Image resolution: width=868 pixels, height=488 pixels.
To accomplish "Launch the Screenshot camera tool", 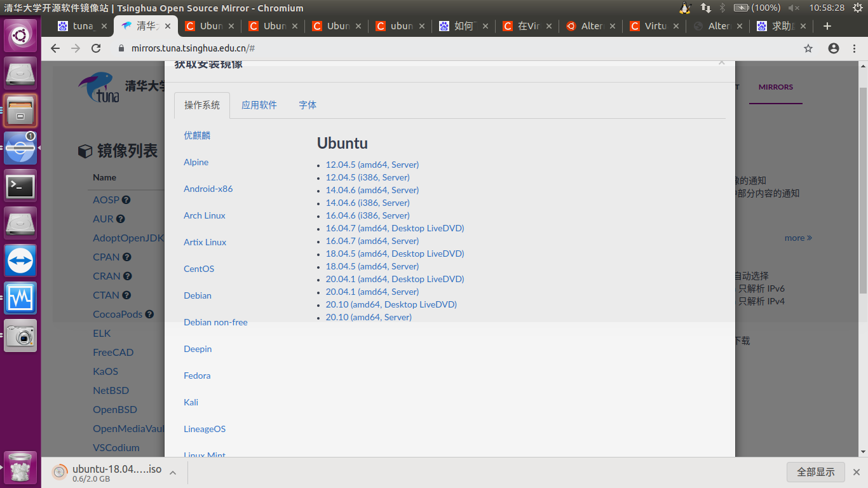I will pyautogui.click(x=20, y=335).
